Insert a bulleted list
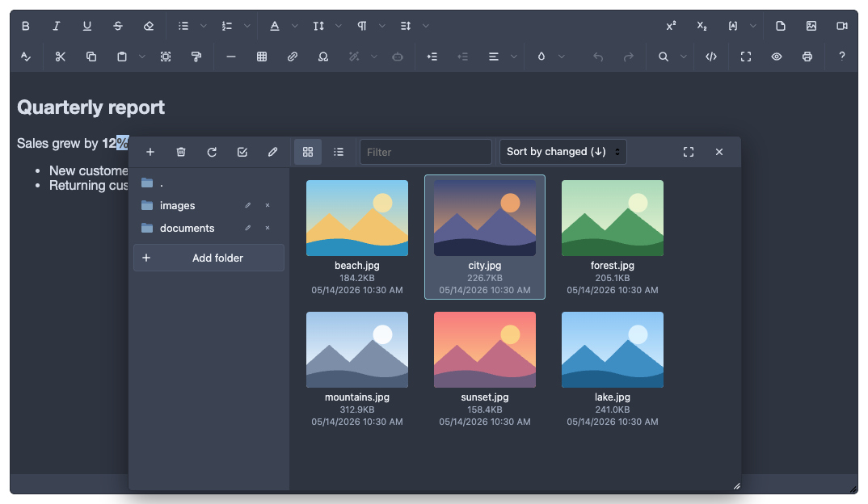The image size is (868, 504). point(183,26)
